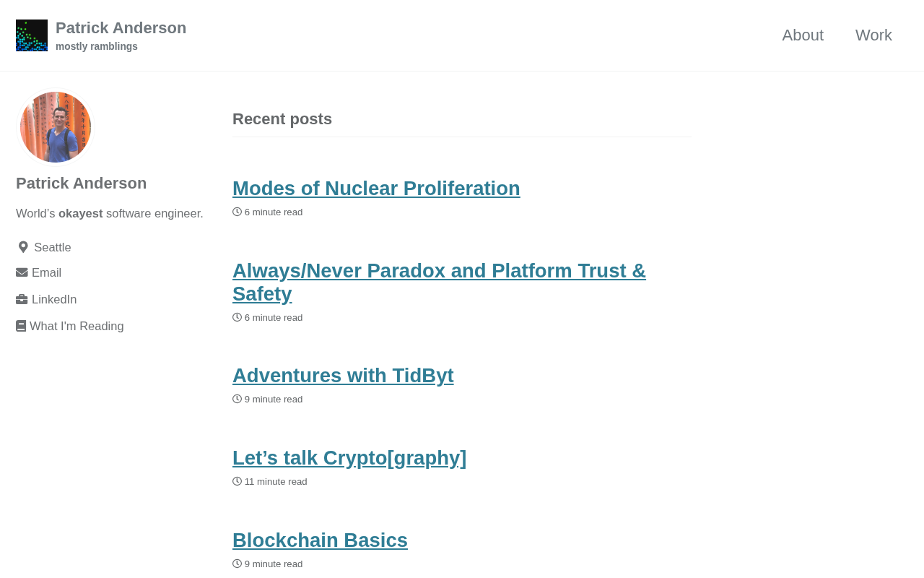
Task: Click the clock icon under Blockchain Basics
Action: [237, 564]
